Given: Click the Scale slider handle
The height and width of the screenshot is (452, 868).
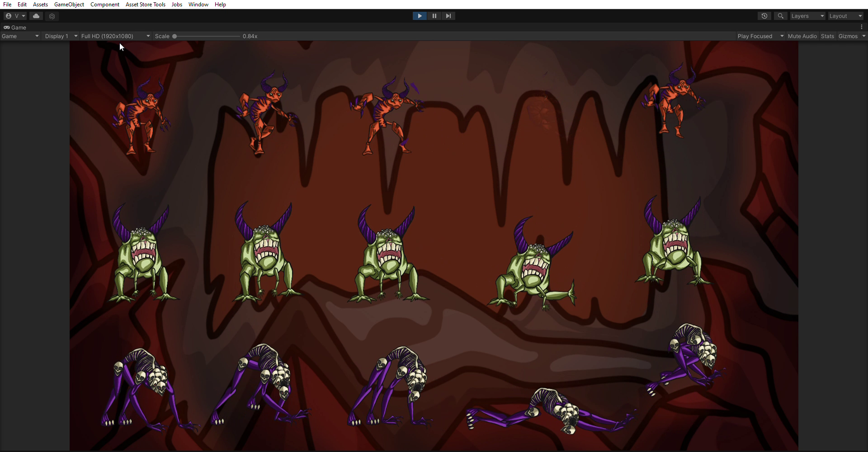Looking at the screenshot, I should tap(175, 36).
